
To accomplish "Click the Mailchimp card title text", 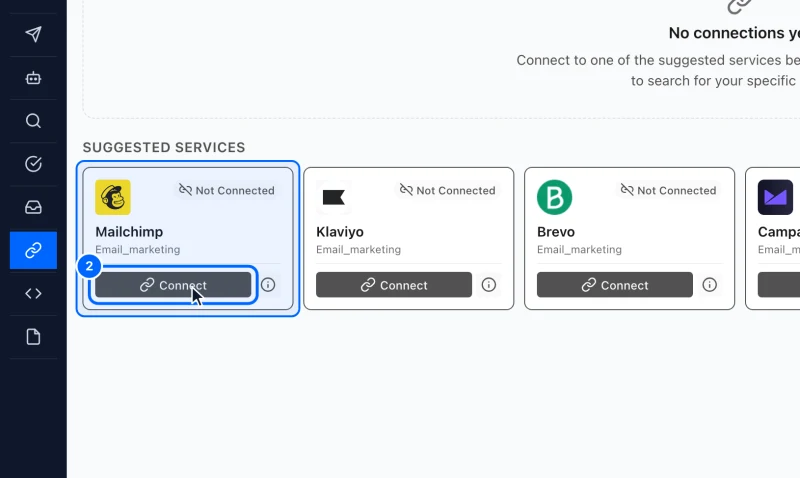I will (x=129, y=232).
